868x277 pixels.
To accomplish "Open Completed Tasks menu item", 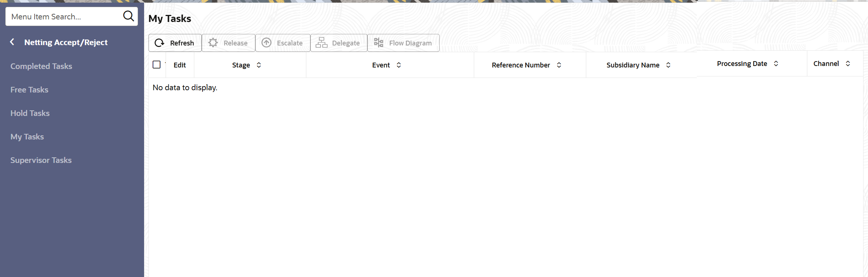I will (x=41, y=66).
